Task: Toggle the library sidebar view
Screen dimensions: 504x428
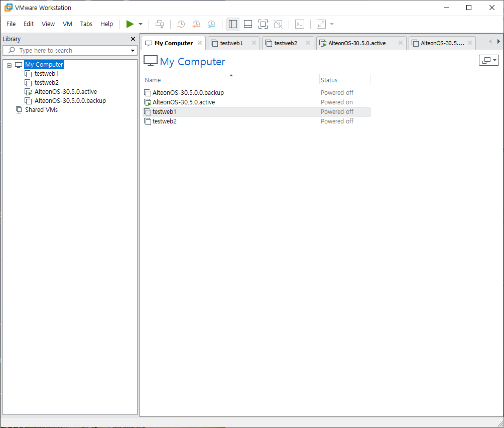Action: click(233, 24)
